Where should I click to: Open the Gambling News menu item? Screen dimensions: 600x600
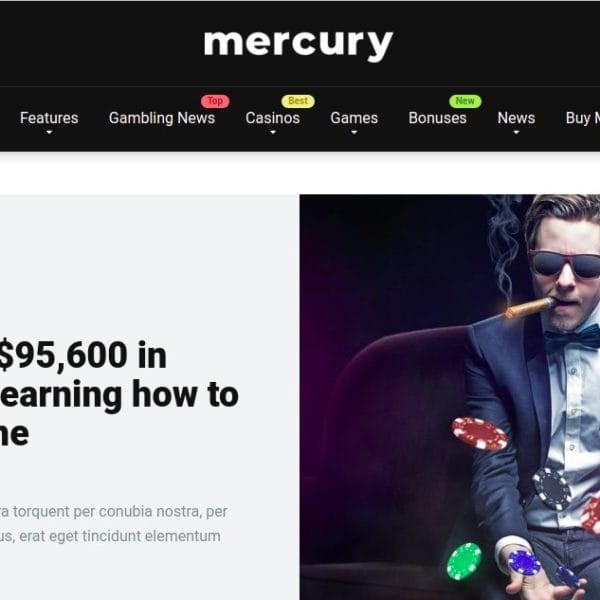tap(162, 118)
